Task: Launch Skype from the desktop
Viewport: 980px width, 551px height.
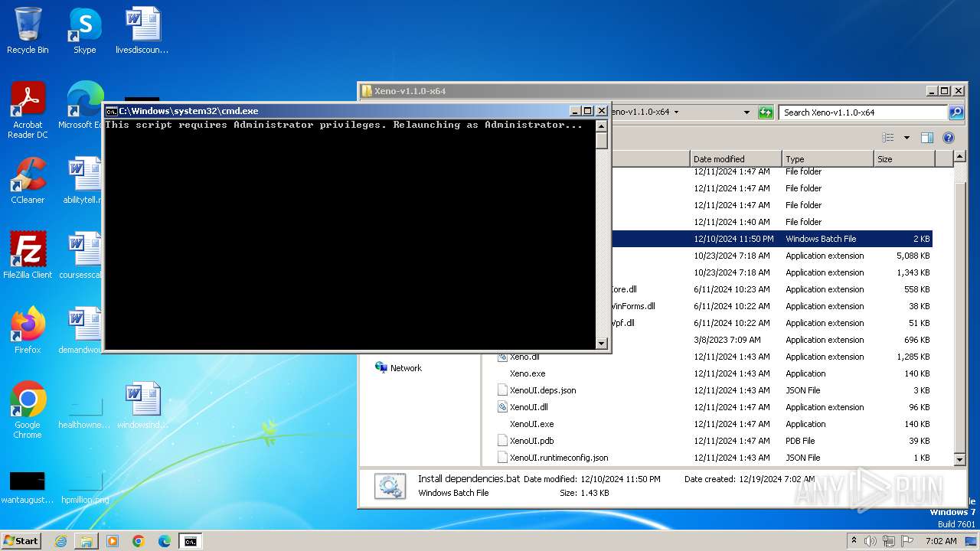Action: tap(84, 31)
